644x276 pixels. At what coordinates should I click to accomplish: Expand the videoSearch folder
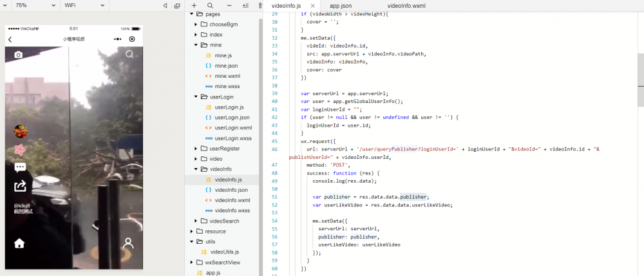(x=196, y=221)
